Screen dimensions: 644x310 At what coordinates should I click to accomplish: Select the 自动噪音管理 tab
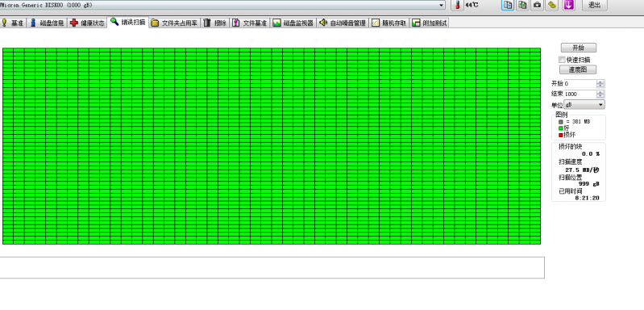pyautogui.click(x=343, y=23)
